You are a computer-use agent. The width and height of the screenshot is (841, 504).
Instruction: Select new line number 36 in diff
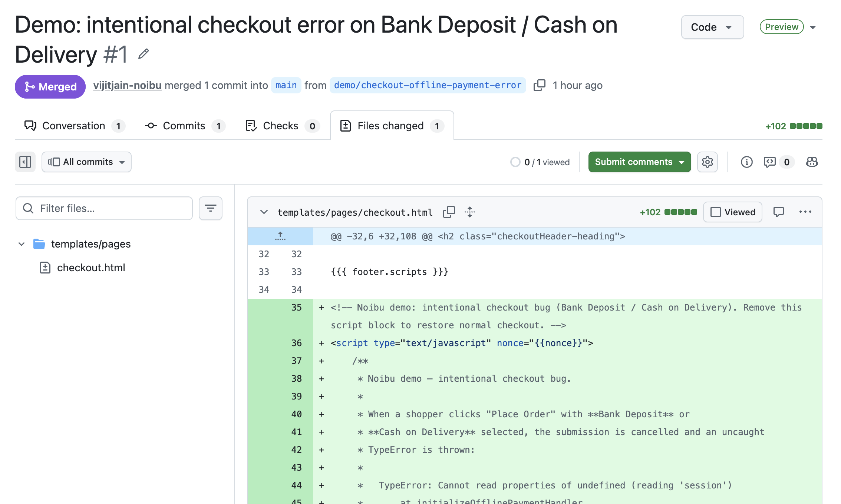(296, 343)
